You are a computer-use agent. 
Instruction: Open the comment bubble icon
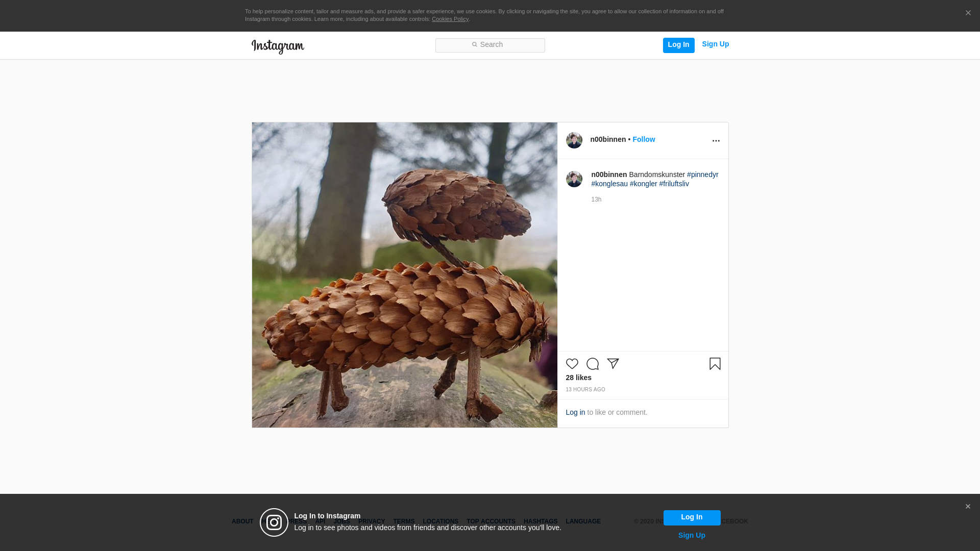pyautogui.click(x=592, y=364)
